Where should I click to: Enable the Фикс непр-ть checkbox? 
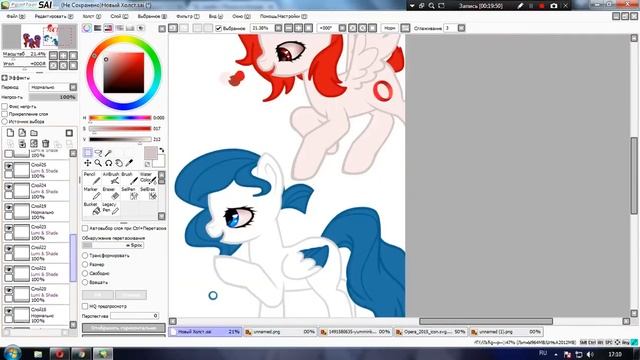pos(4,106)
